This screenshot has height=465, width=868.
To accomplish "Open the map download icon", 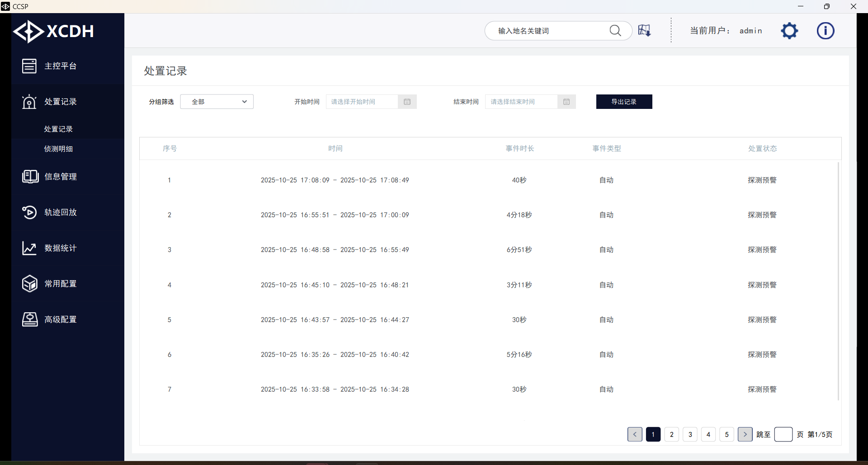I will (x=644, y=31).
